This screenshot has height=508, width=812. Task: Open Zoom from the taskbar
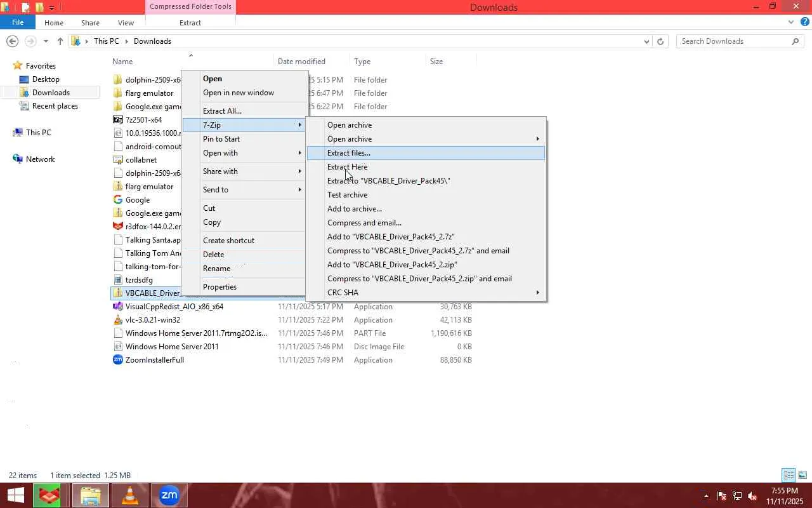pyautogui.click(x=169, y=495)
